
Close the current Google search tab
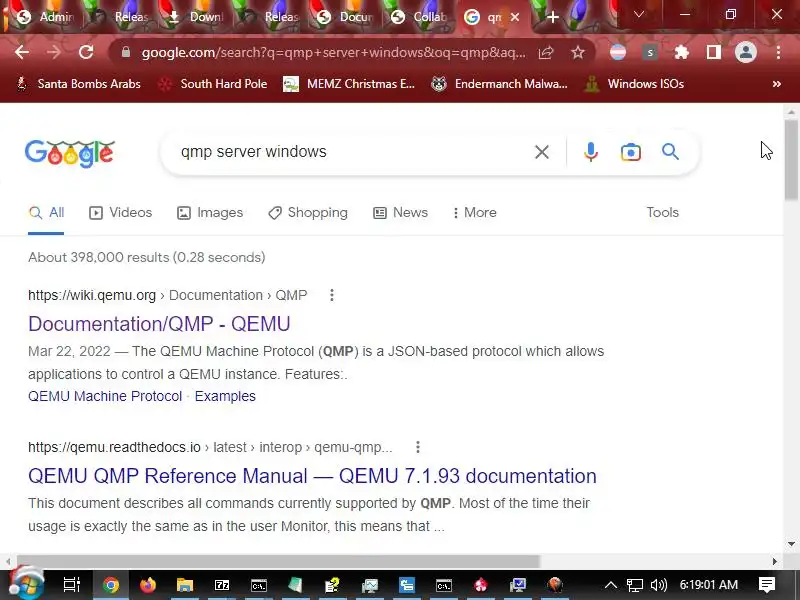click(515, 17)
